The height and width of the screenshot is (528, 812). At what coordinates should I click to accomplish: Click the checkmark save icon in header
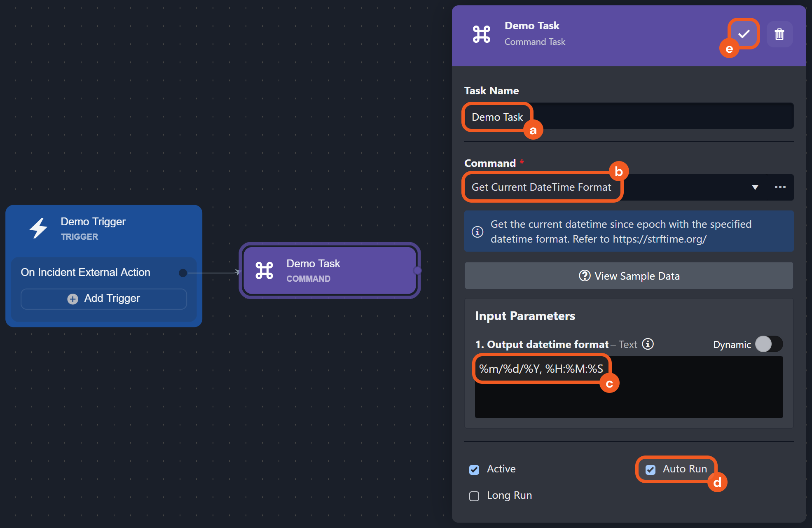coord(744,34)
